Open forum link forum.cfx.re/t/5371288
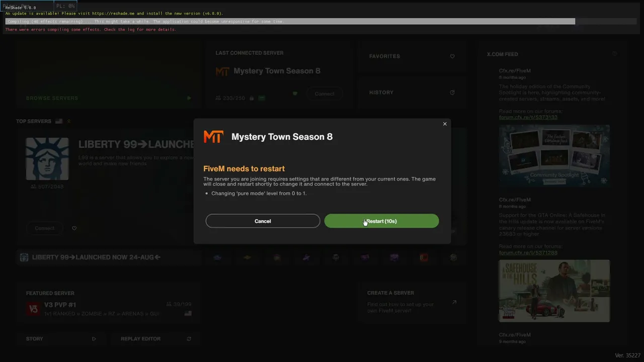Viewport: 644px width, 362px height. tap(528, 253)
